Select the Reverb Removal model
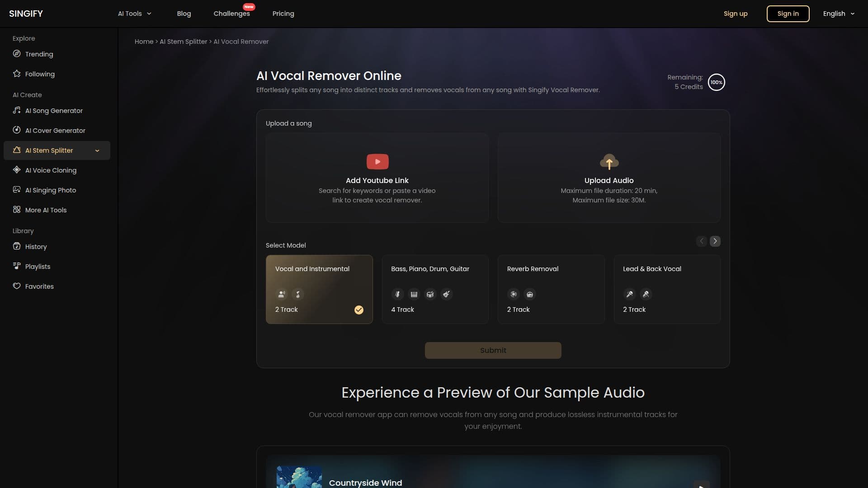 pos(551,289)
